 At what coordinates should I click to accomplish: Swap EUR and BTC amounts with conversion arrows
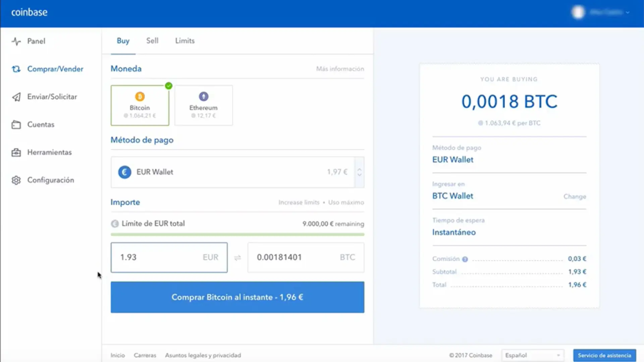[237, 257]
